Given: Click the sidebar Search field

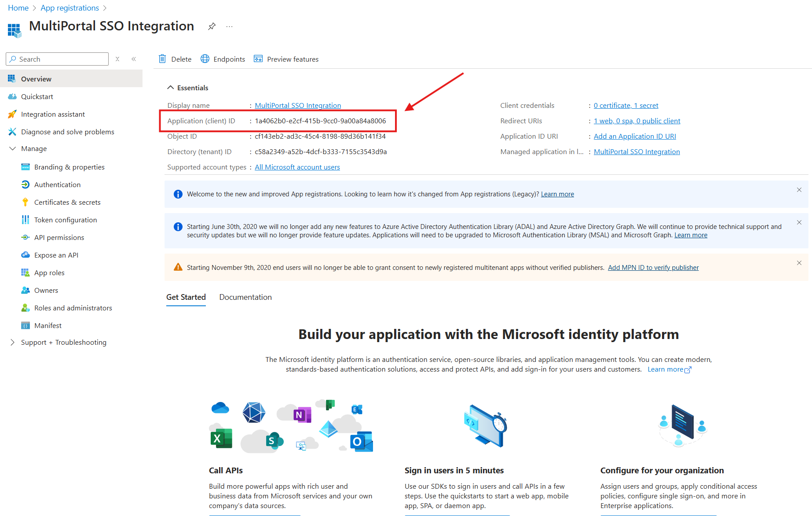Looking at the screenshot, I should 57,59.
